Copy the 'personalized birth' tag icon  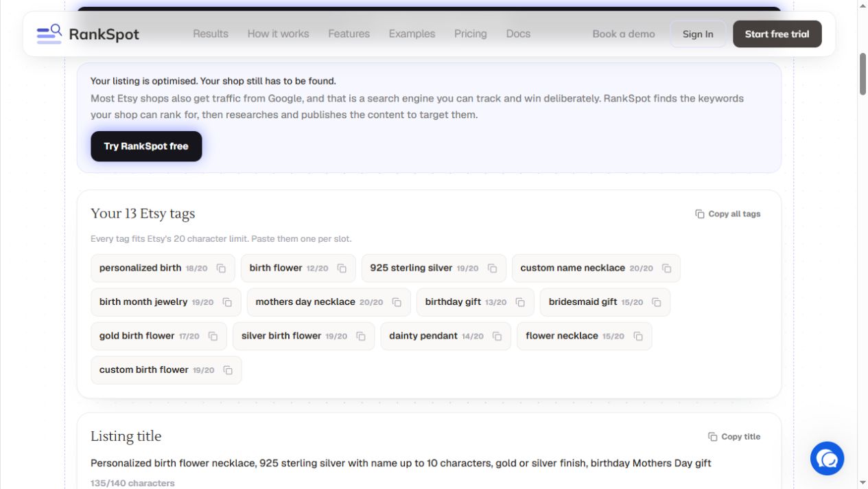pos(221,269)
